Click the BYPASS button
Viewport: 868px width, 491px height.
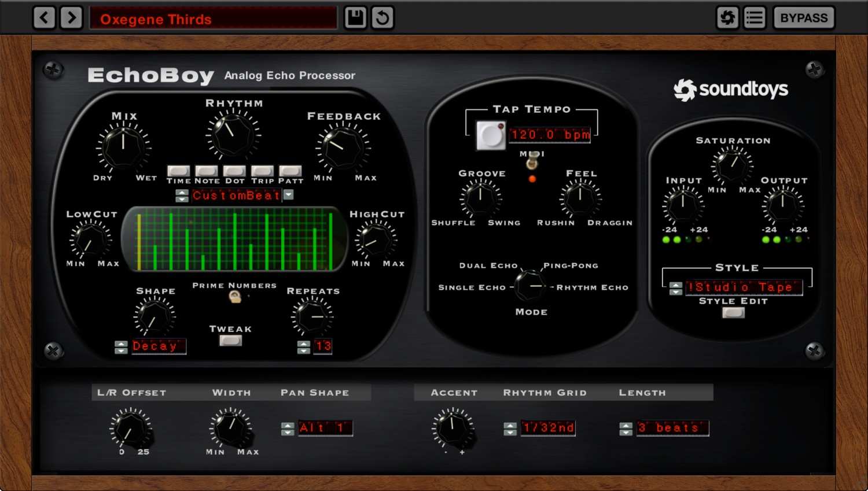803,17
